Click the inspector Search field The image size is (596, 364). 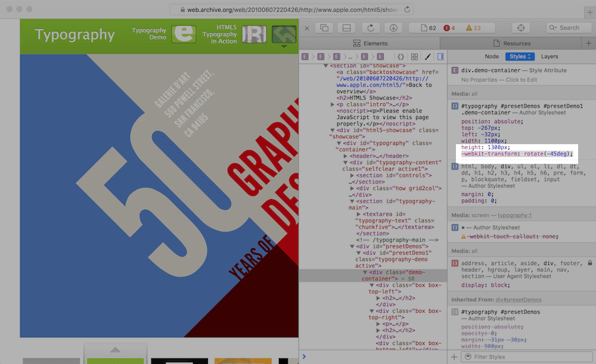(x=569, y=28)
